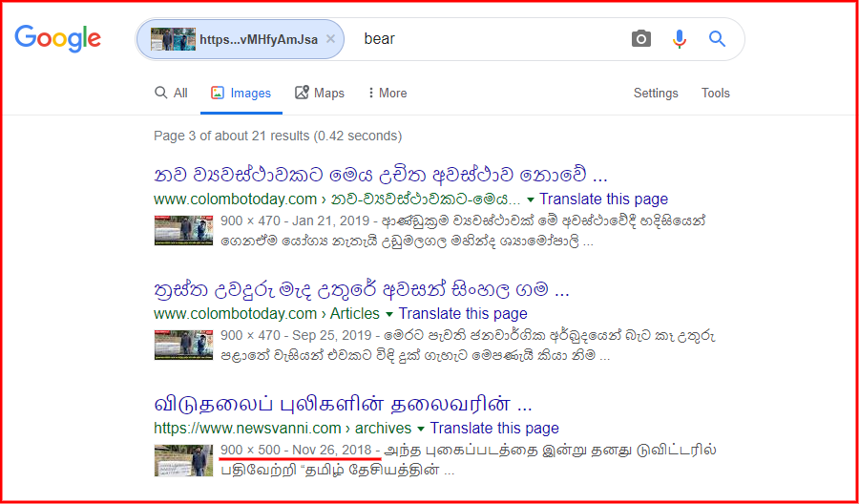Open search Tools
The width and height of the screenshot is (859, 504).
716,94
